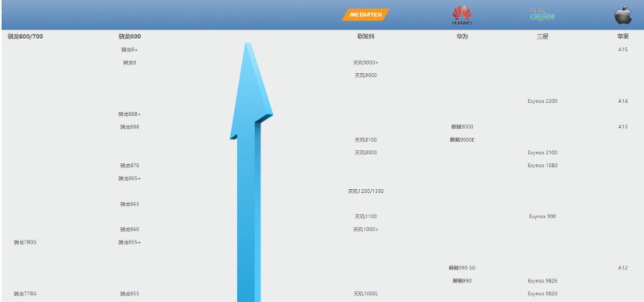Screen dimensions: 644x302
Task: Click the Exynos 2200 entry
Action: click(x=543, y=101)
